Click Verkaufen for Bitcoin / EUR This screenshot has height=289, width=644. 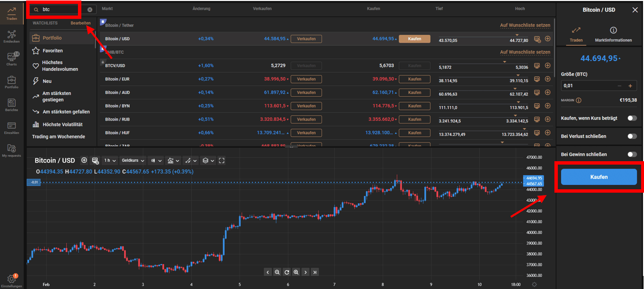tap(306, 79)
